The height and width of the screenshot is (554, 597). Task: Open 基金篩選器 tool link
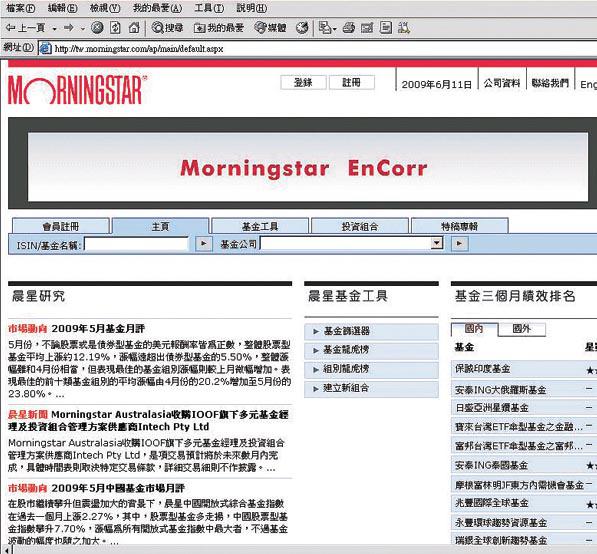(x=371, y=331)
